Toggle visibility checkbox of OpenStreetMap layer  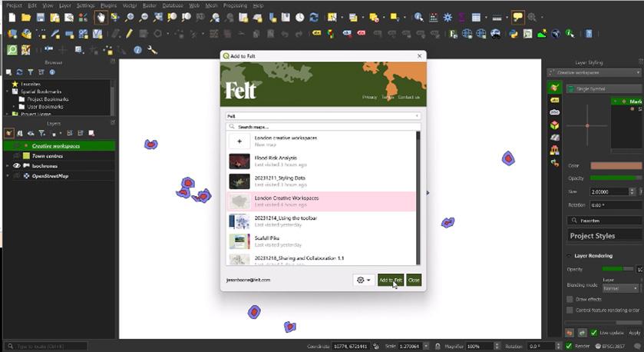pos(16,176)
